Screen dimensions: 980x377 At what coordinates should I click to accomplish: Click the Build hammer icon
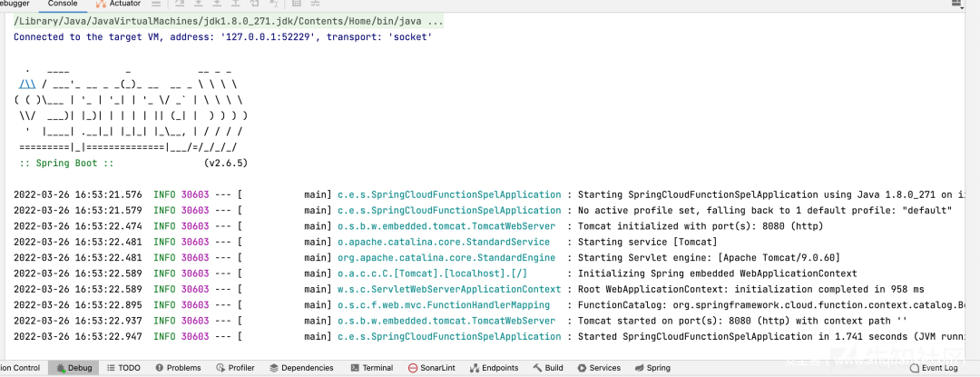537,368
